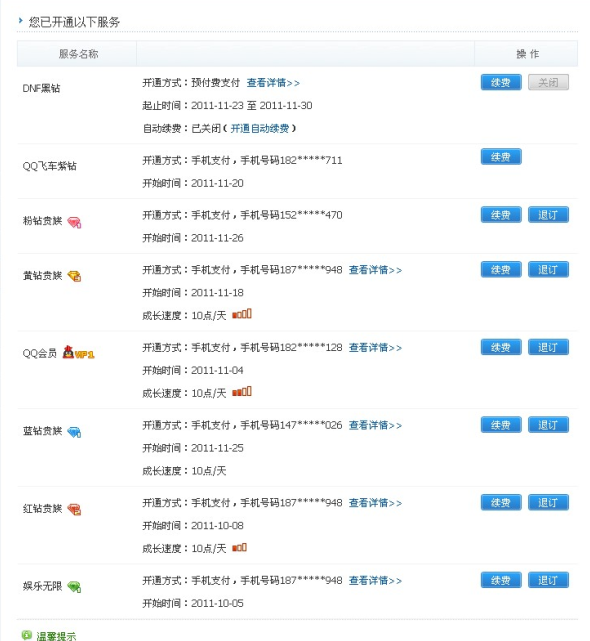Click the 操作 column header
Image resolution: width=590 pixels, height=641 pixels.
click(527, 54)
